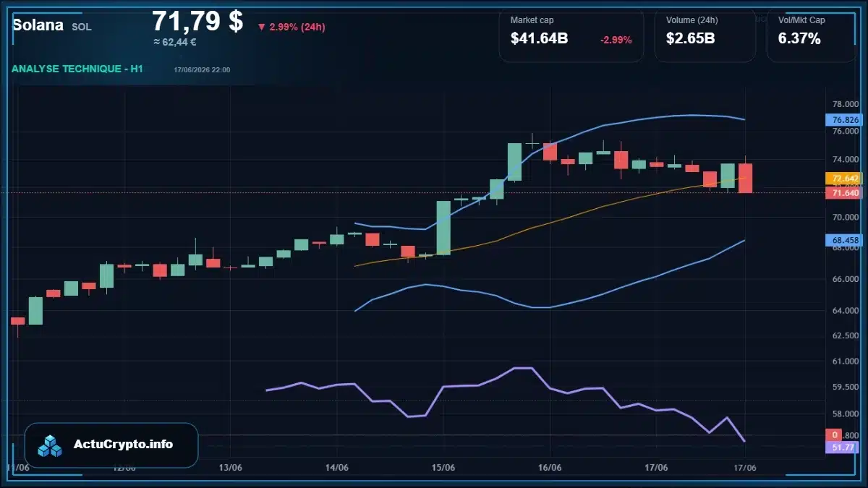Click the 6.37% ratio value
868x488 pixels.
point(799,39)
